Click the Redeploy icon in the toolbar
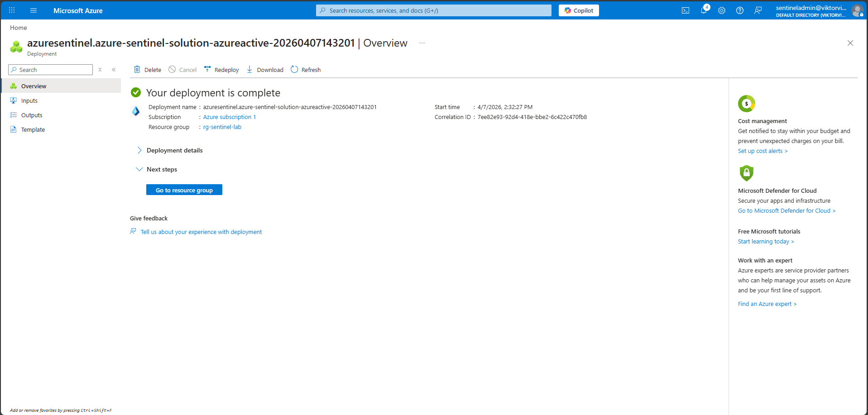Screen dimensions: 868x415 click(207, 69)
